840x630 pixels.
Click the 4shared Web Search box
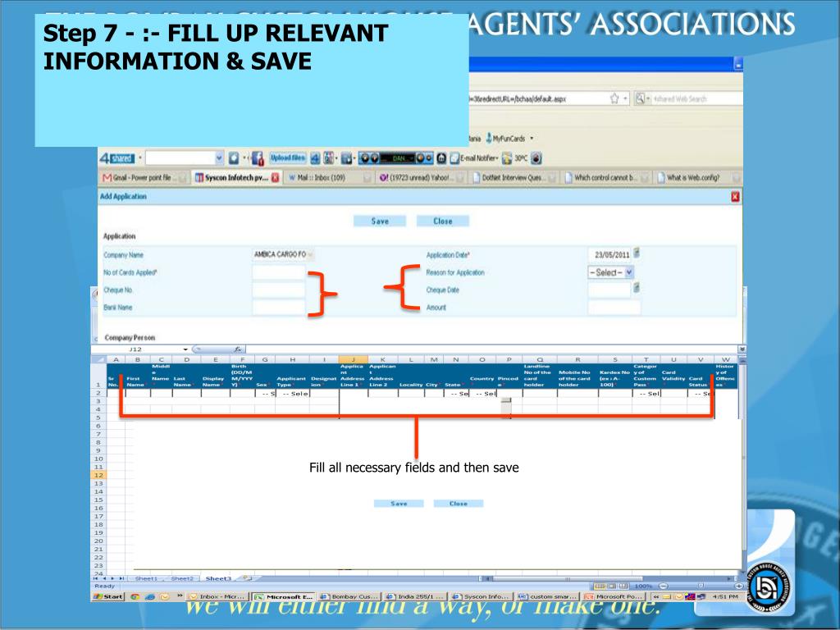(696, 98)
